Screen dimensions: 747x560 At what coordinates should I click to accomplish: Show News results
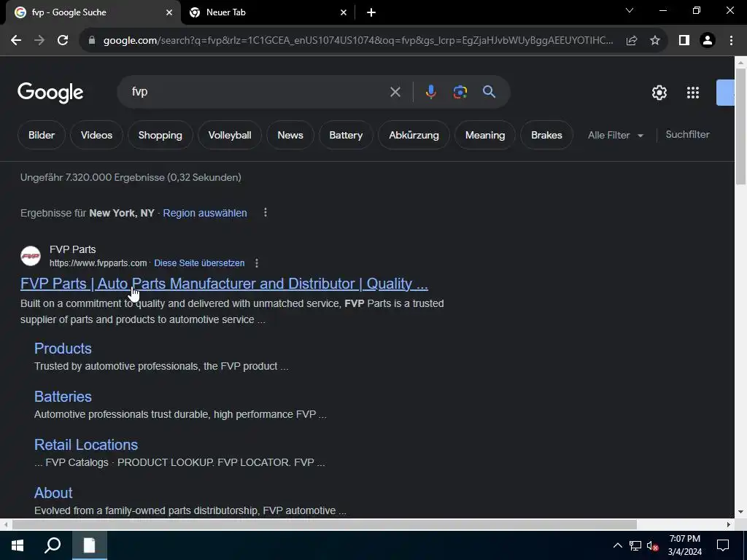(x=290, y=135)
